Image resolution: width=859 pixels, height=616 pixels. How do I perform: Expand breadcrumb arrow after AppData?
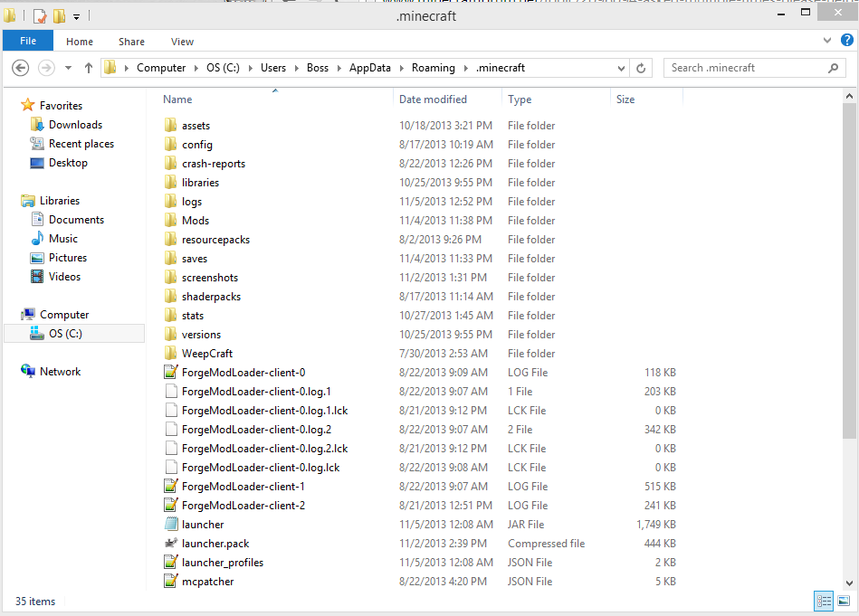[x=401, y=68]
